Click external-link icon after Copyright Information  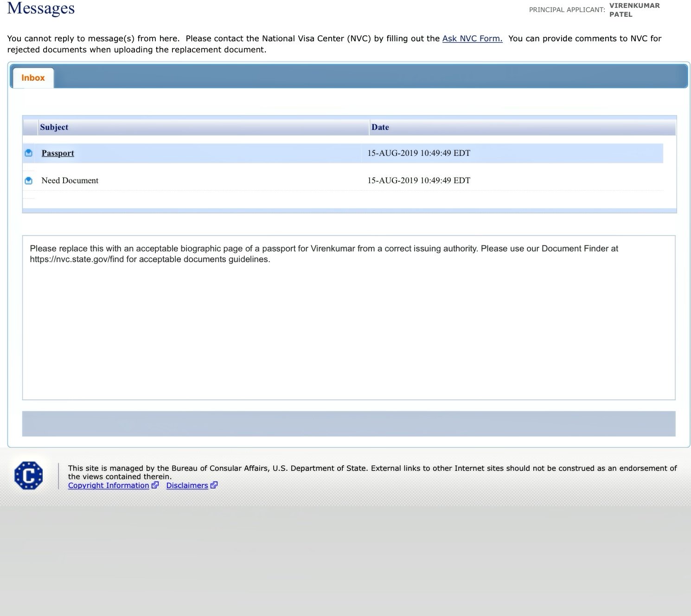[x=155, y=485]
